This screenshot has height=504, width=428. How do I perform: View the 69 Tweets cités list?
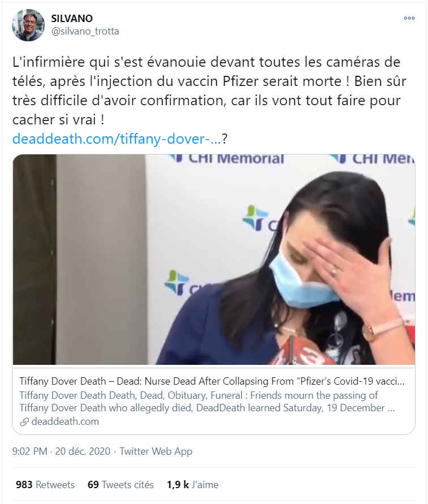coord(121,485)
